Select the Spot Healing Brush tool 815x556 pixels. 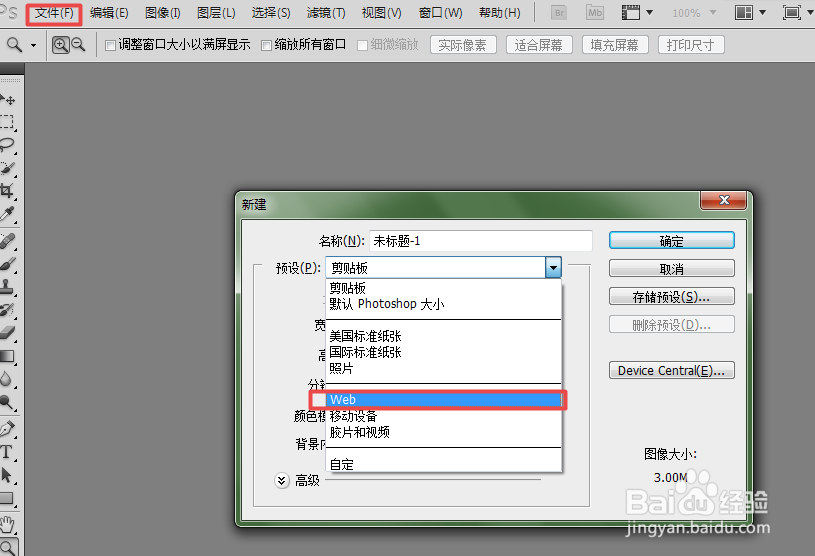coord(7,241)
